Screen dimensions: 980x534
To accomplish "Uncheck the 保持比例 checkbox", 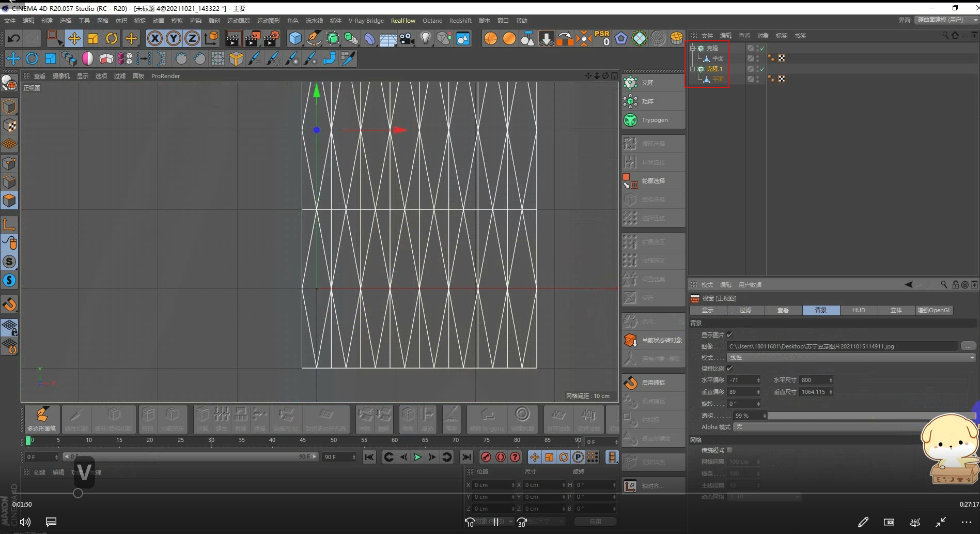I will [730, 369].
